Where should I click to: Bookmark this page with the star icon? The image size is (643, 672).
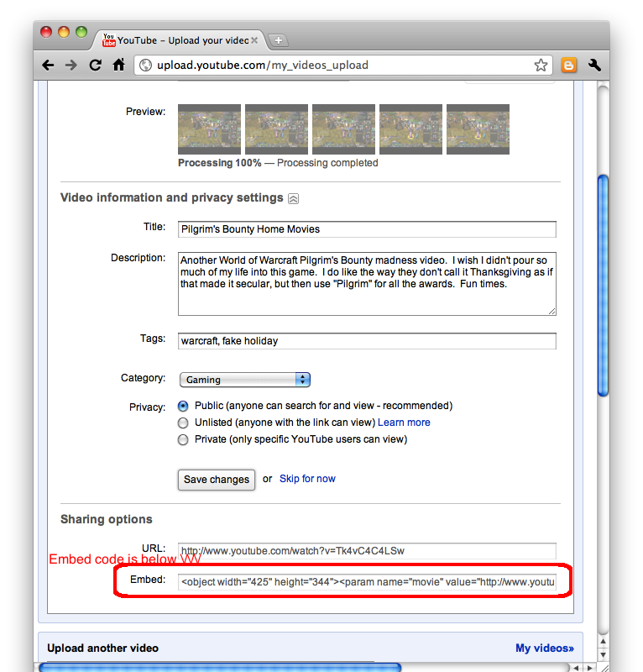(541, 66)
